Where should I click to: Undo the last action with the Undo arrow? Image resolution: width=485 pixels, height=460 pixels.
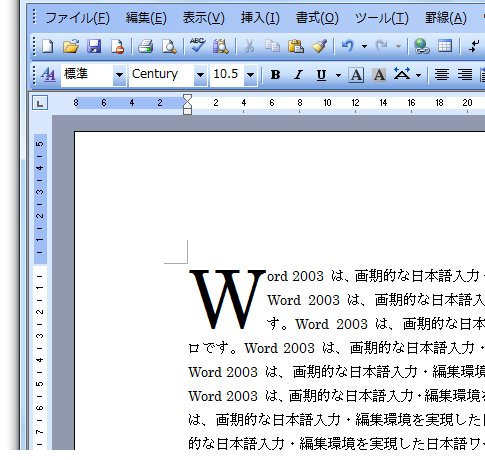(348, 46)
